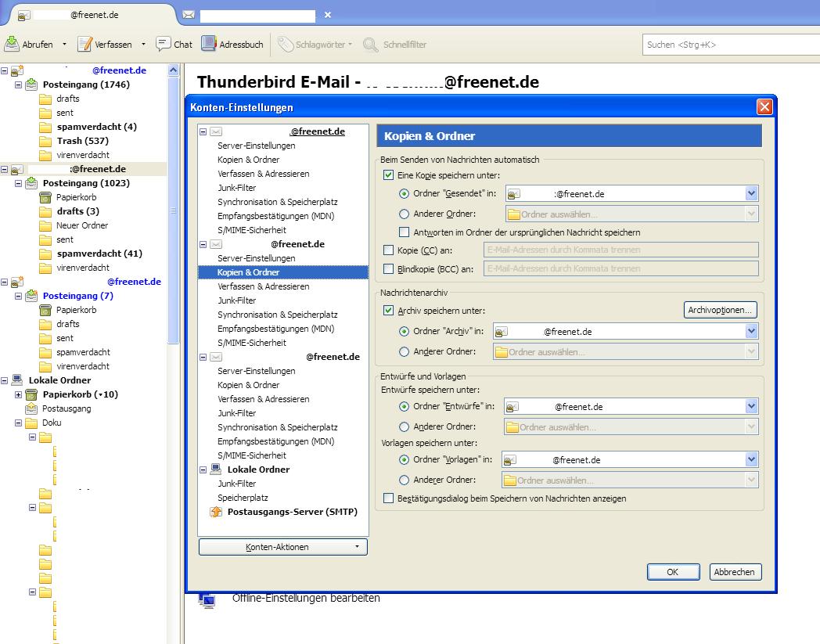Click Offline-Einstellungen bearbeiten link

[x=306, y=598]
